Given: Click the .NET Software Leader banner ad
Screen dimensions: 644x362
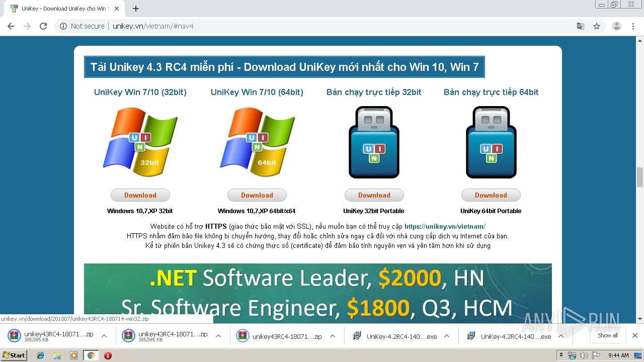Looking at the screenshot, I should [318, 293].
